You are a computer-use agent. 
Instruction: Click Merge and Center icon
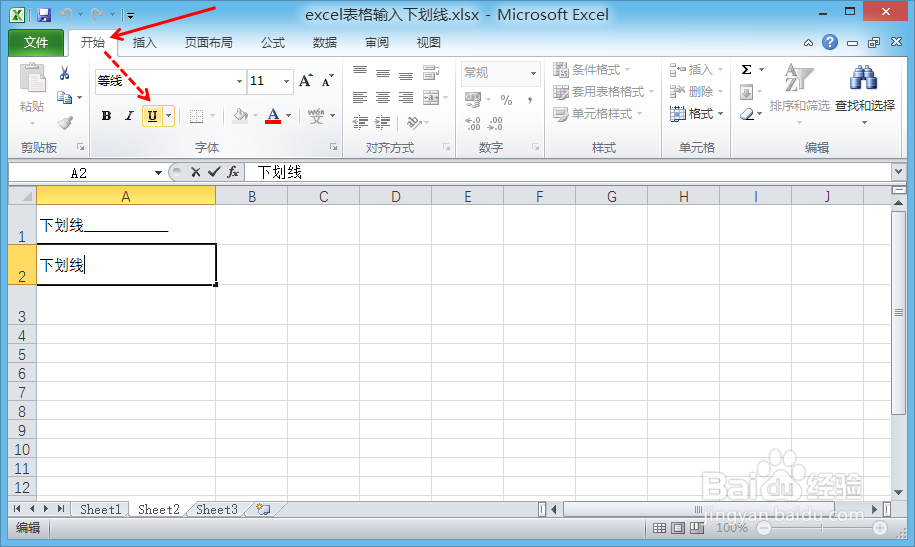point(431,97)
